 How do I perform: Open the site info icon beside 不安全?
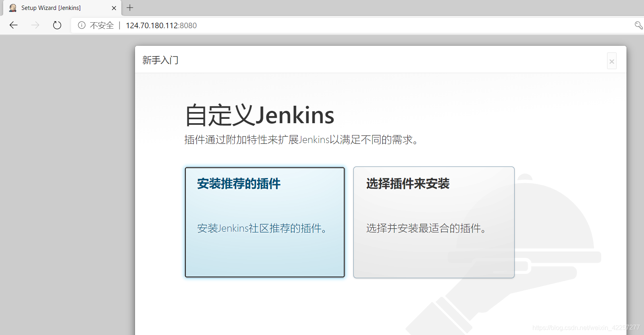pos(82,25)
